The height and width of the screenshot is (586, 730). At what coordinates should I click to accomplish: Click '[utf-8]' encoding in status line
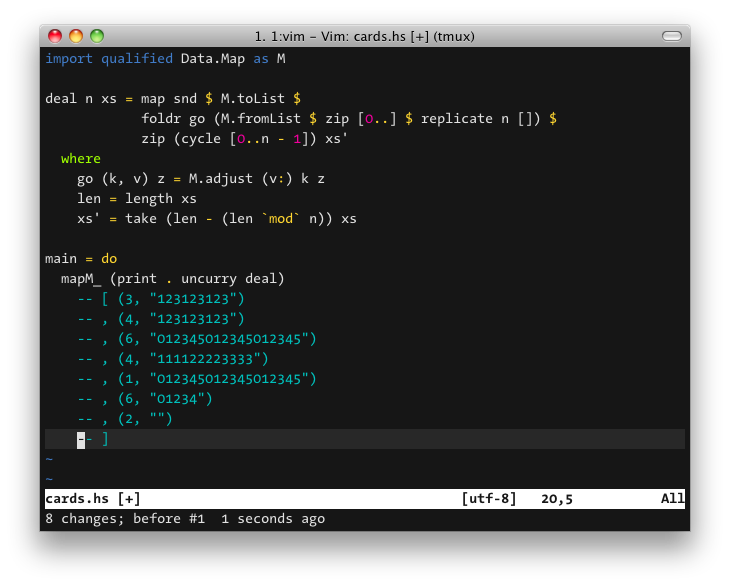(489, 499)
